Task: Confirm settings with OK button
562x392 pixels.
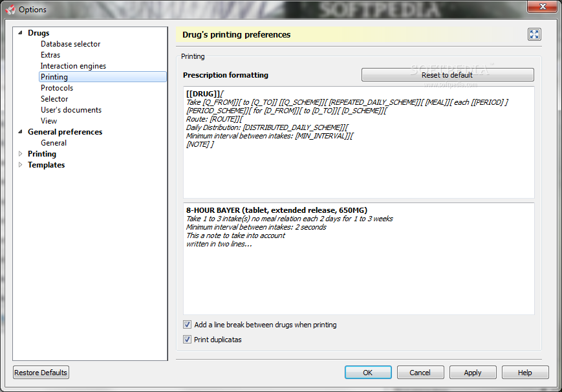Action: click(x=368, y=373)
